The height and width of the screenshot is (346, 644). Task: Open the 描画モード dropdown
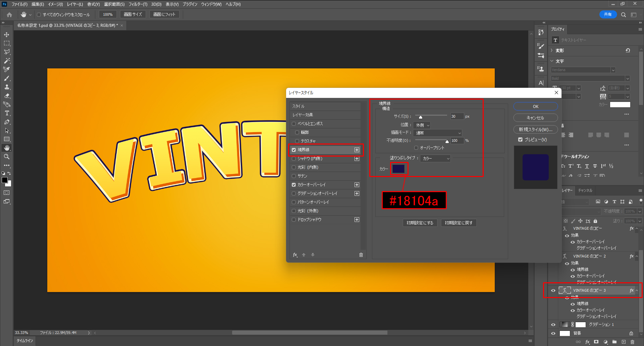[x=438, y=133]
